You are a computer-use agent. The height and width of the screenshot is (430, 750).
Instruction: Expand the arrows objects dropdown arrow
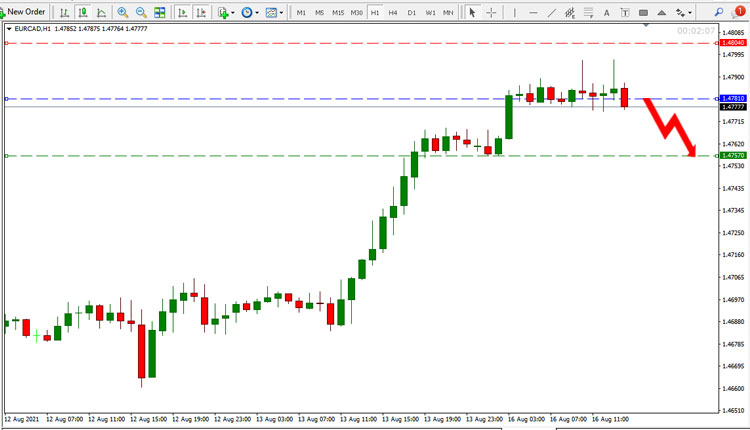click(x=690, y=13)
